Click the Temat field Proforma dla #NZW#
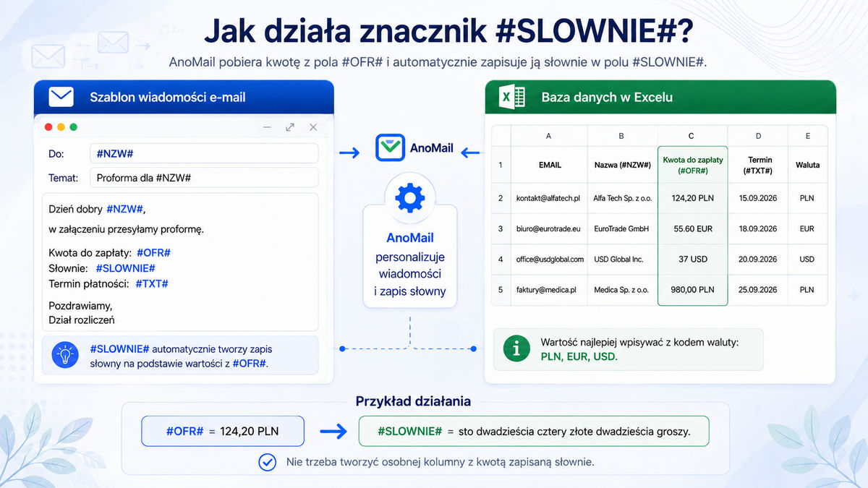Image resolution: width=868 pixels, height=488 pixels. coord(204,178)
